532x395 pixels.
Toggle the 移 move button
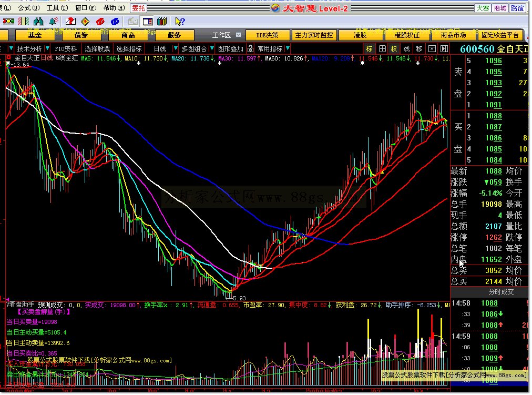(420, 49)
